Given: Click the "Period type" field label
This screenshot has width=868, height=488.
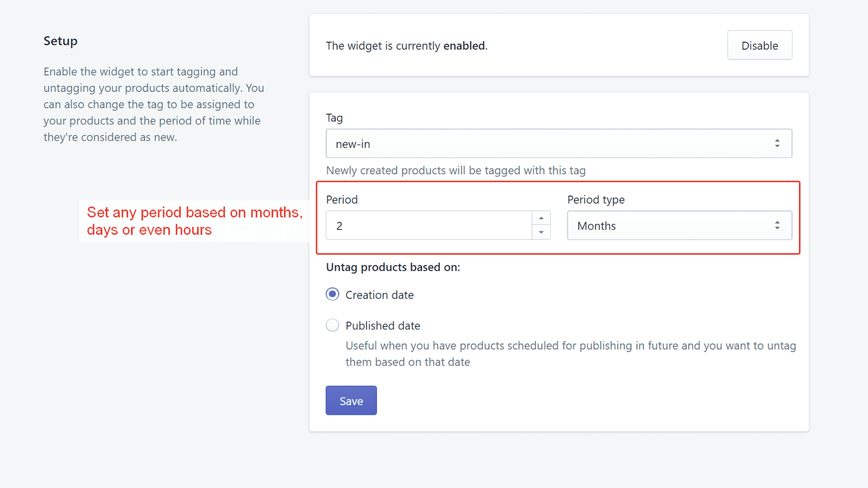Looking at the screenshot, I should tap(596, 200).
